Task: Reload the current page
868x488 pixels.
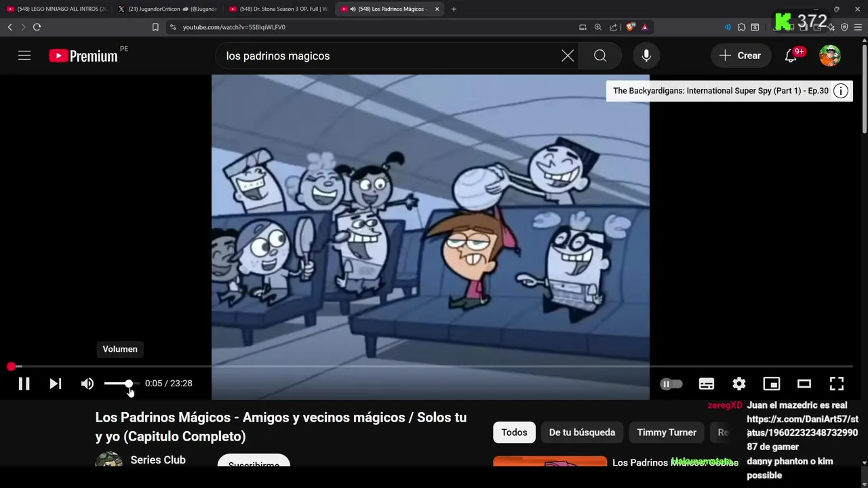Action: [x=37, y=27]
